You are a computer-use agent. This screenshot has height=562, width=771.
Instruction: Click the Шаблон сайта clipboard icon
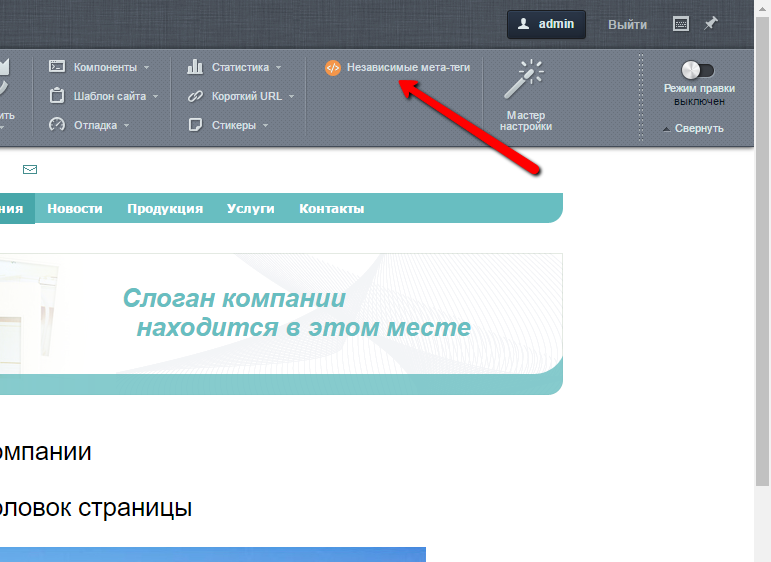(x=57, y=95)
